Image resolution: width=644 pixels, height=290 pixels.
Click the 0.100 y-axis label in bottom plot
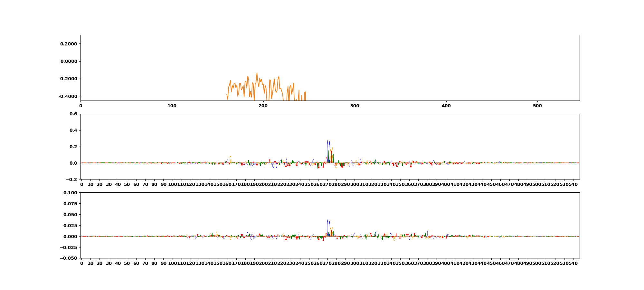click(71, 193)
